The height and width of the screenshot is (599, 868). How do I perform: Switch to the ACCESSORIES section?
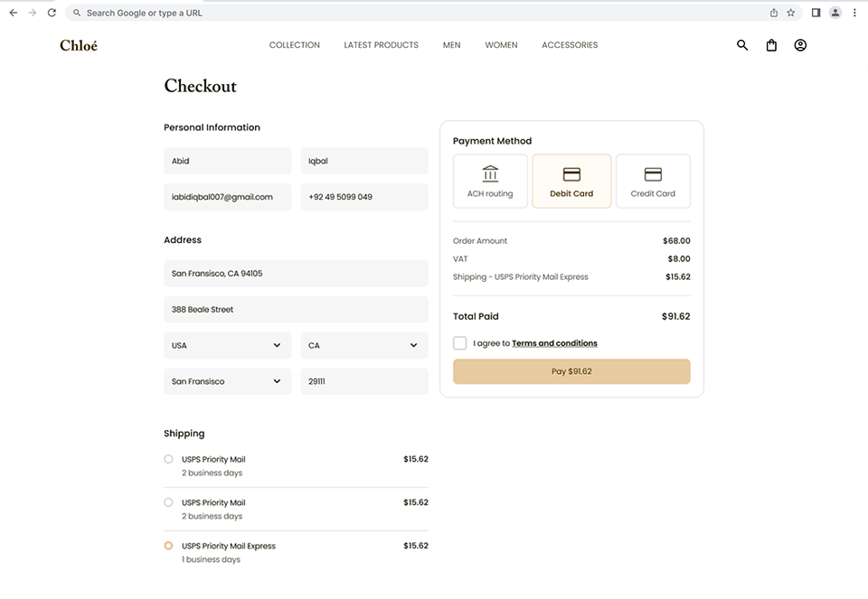pyautogui.click(x=570, y=44)
